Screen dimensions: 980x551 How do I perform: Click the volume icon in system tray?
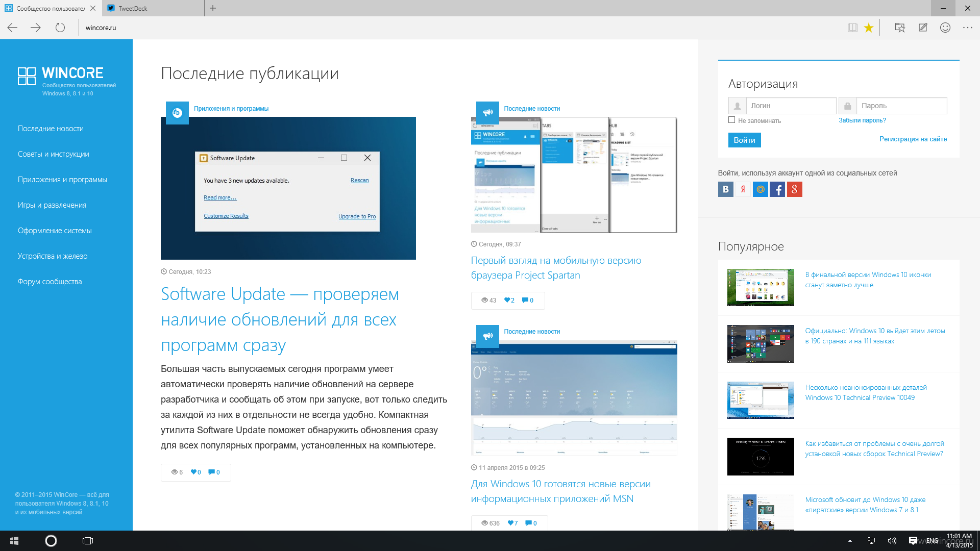[892, 541]
